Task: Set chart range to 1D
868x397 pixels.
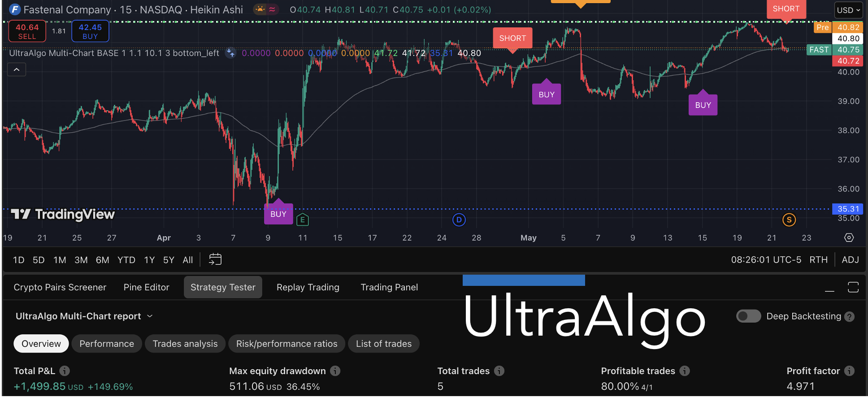Action: (x=19, y=260)
